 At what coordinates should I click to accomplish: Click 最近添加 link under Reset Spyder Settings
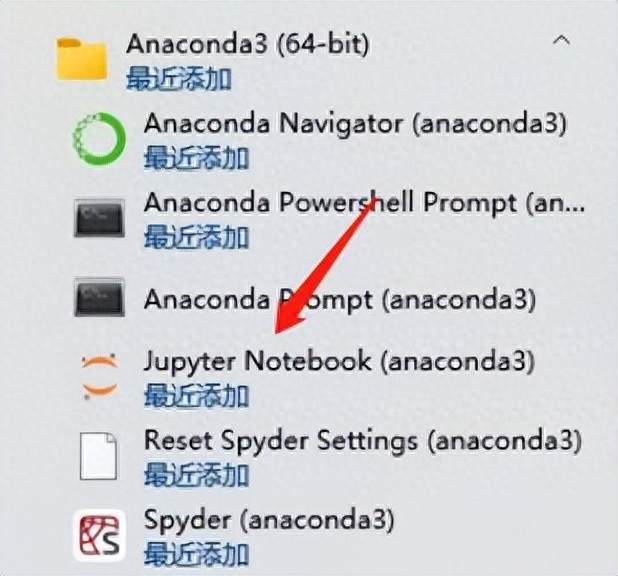pos(196,475)
